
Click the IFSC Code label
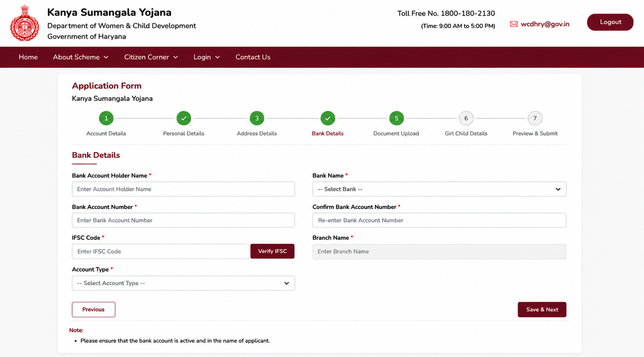click(86, 238)
